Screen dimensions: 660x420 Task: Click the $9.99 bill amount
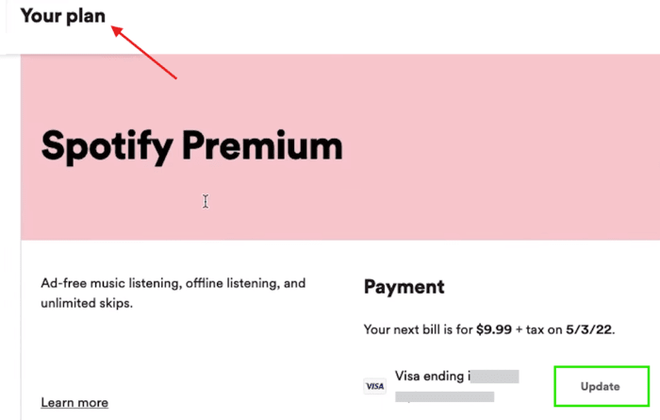(494, 330)
